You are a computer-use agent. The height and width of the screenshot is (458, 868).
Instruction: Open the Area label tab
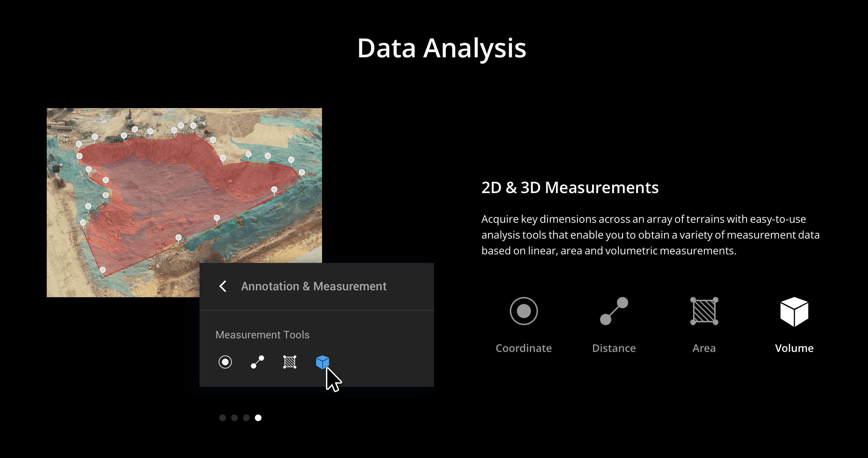pyautogui.click(x=704, y=348)
